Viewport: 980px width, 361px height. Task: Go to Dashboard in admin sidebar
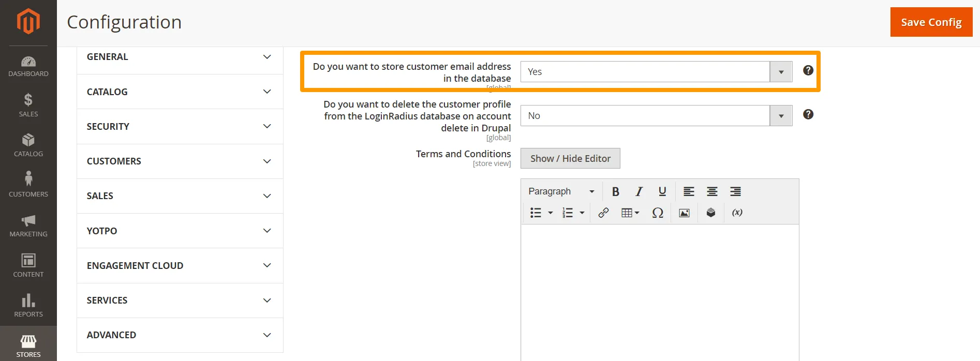click(28, 66)
